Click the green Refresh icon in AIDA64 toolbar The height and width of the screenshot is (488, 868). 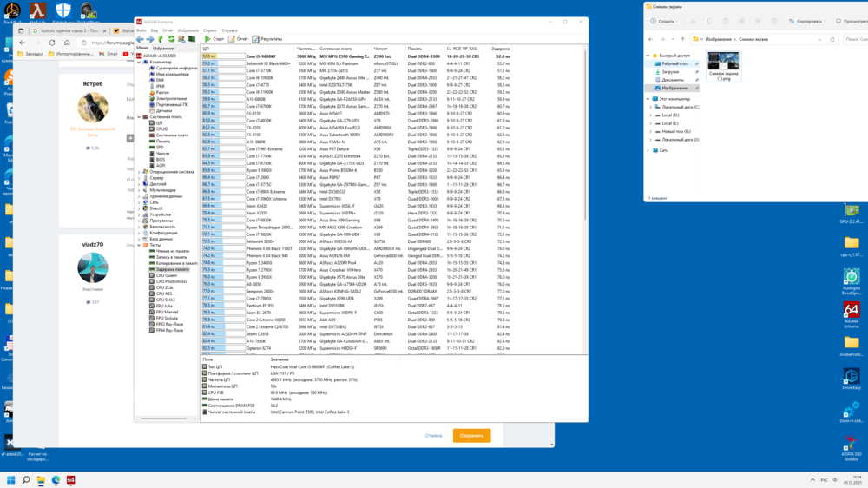click(171, 39)
